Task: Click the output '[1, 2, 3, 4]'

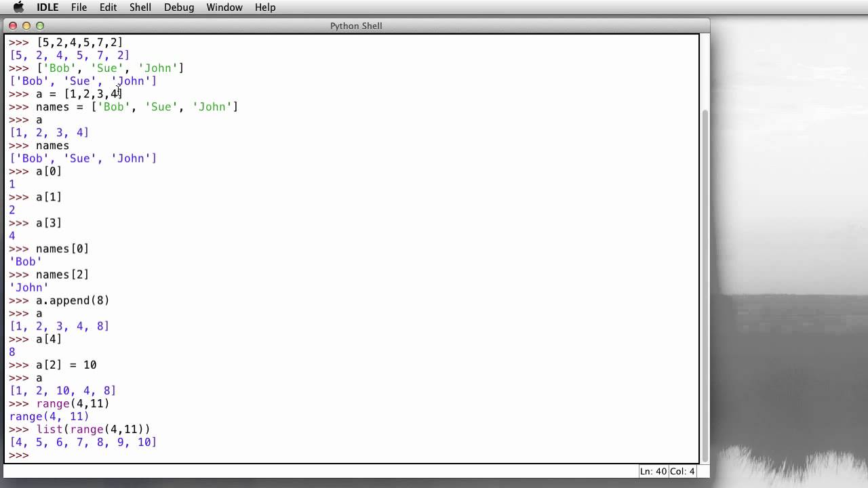Action: point(49,132)
